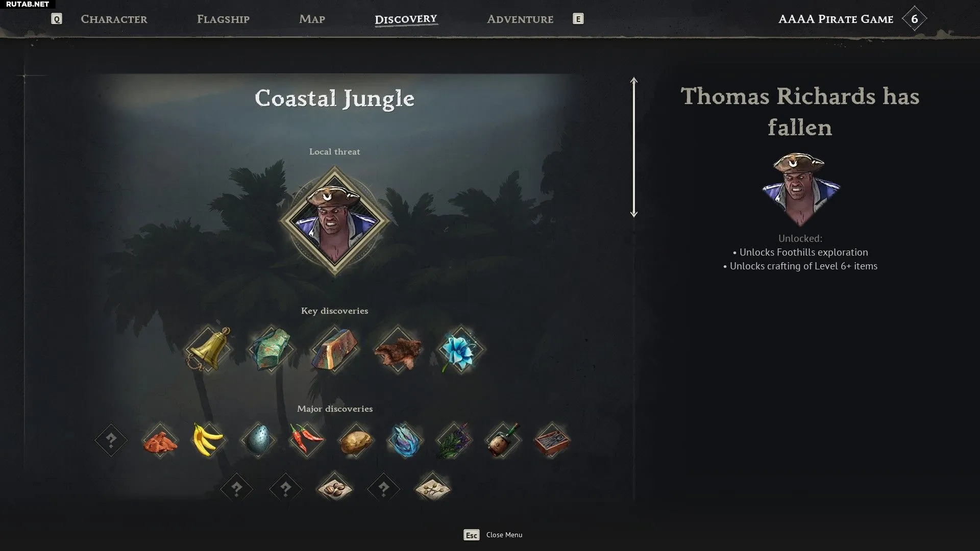The width and height of the screenshot is (980, 551).
Task: Select the red chili peppers discovery
Action: (306, 440)
